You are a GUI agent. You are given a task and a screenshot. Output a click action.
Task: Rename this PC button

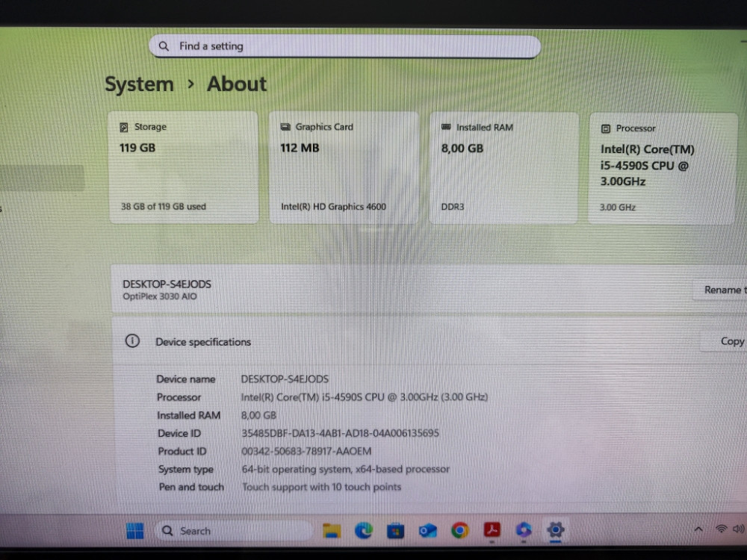coord(720,290)
